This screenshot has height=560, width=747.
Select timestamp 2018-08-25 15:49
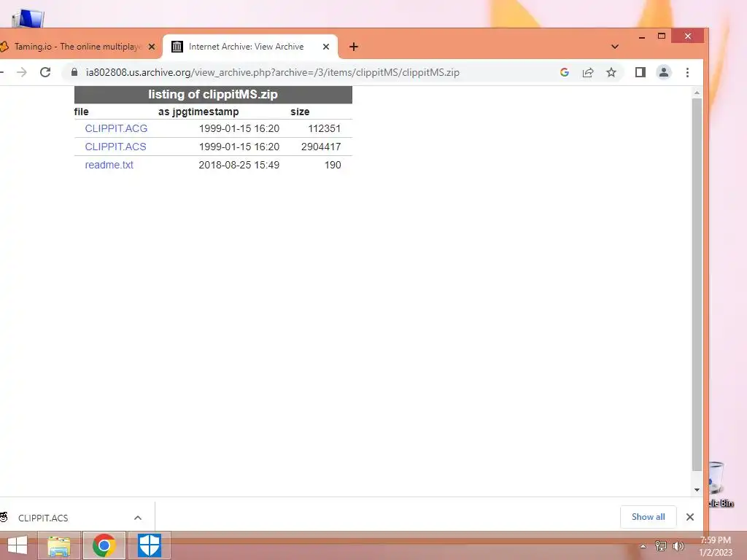[x=239, y=165]
